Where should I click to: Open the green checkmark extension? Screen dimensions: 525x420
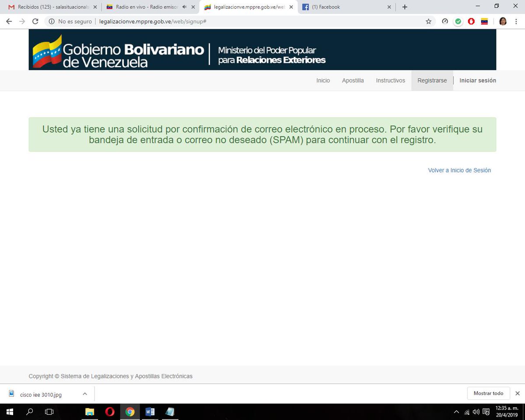tap(458, 21)
